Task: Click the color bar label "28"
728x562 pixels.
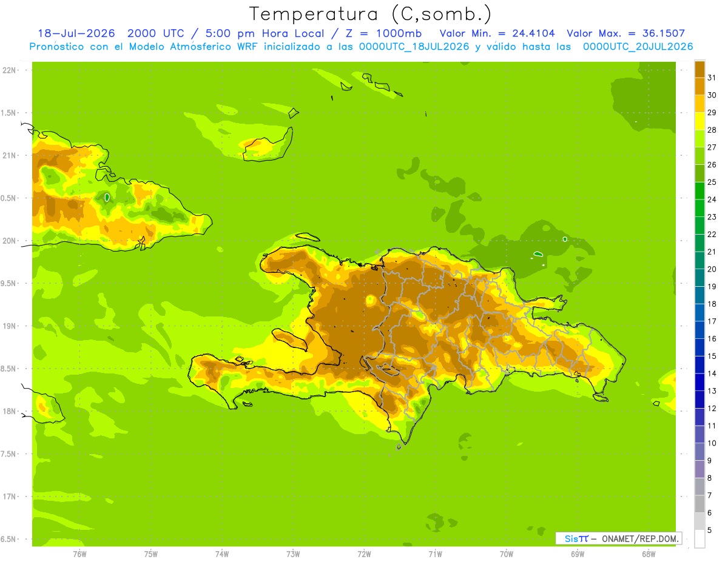Action: (x=712, y=130)
